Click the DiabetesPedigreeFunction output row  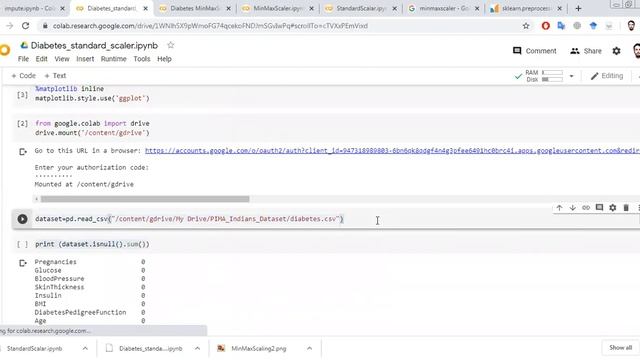click(90, 312)
